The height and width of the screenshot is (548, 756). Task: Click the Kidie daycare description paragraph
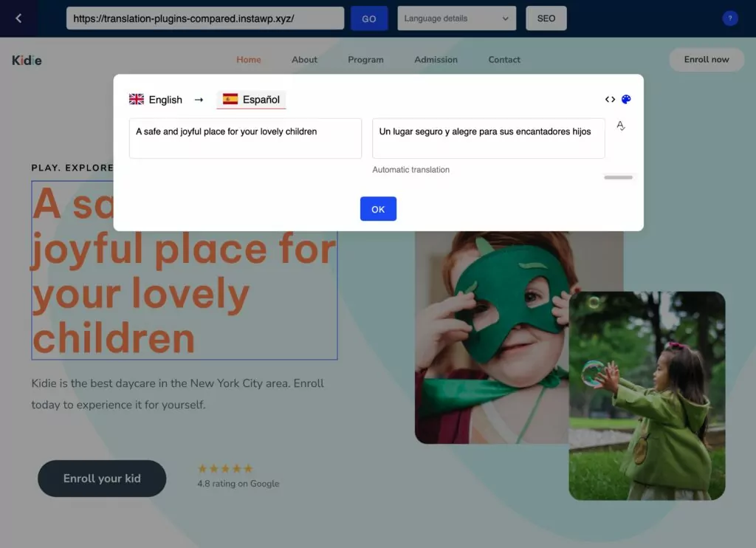click(x=177, y=394)
